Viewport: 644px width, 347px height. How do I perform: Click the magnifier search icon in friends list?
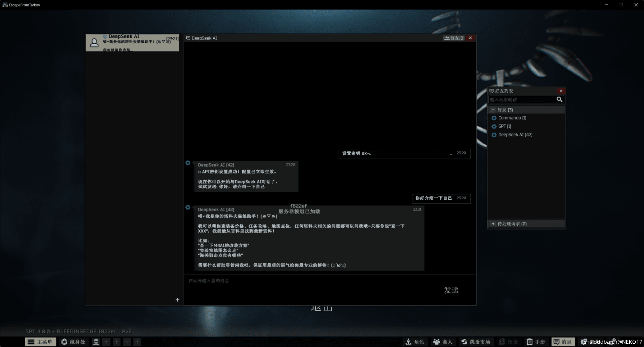pos(559,99)
